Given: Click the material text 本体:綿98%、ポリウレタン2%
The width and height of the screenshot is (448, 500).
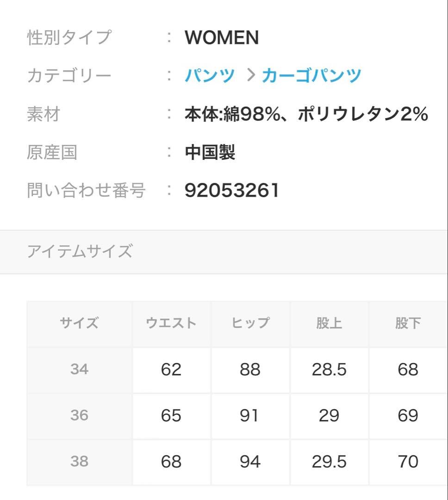Looking at the screenshot, I should (x=306, y=114).
